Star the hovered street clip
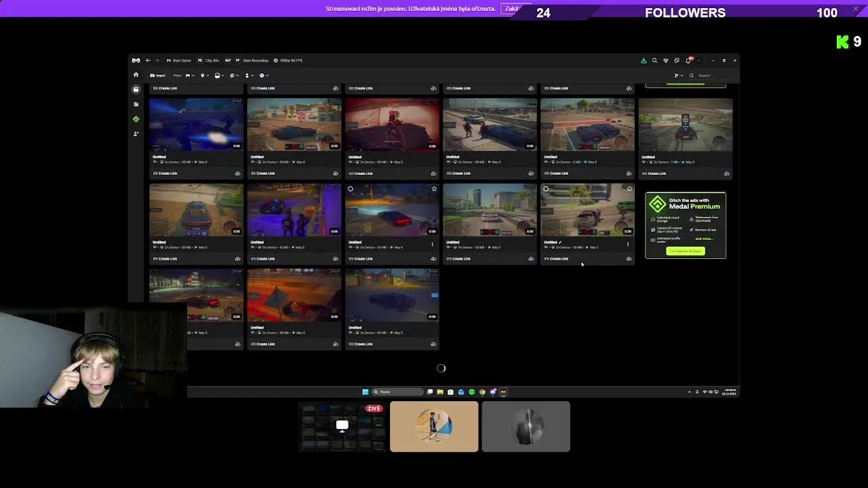 [x=629, y=189]
